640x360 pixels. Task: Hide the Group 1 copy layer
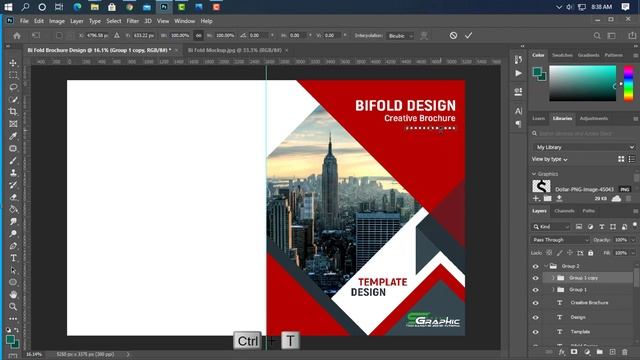[x=536, y=278]
